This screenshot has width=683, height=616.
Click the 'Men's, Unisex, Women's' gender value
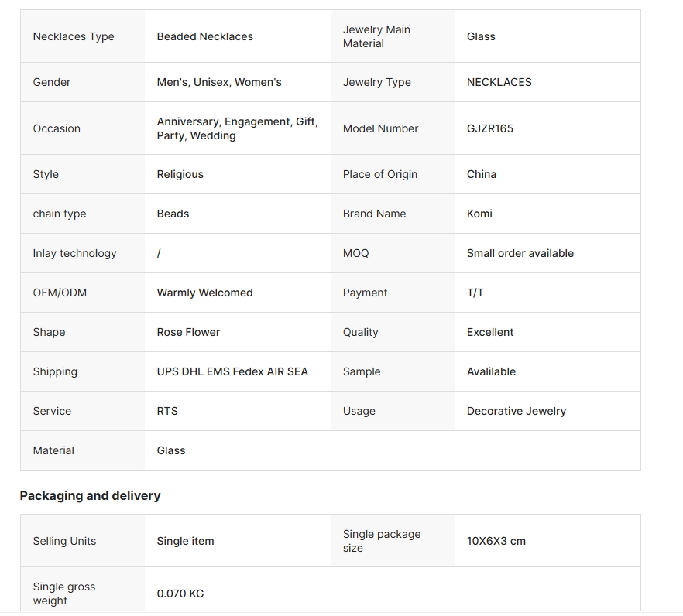tap(219, 82)
